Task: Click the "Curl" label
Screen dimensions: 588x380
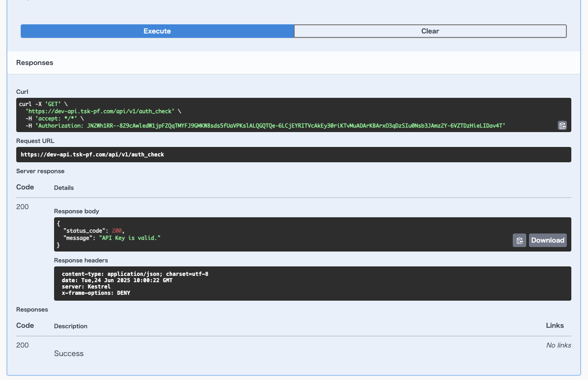Action: click(x=23, y=92)
